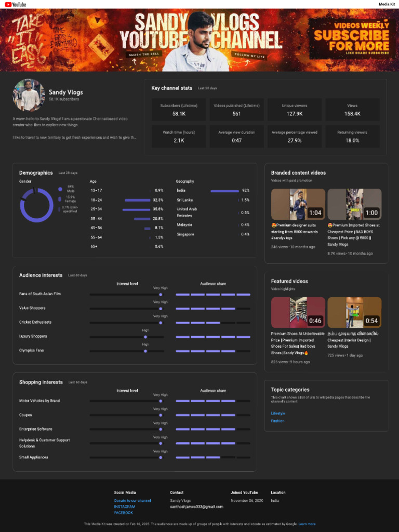Click the Cricket Enthusiasts interest level slider

[127, 323]
